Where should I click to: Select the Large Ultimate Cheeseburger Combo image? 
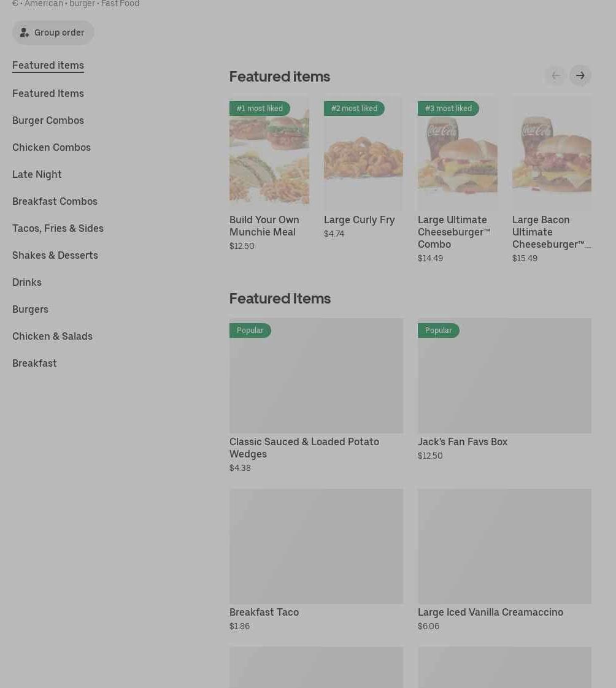point(457,153)
